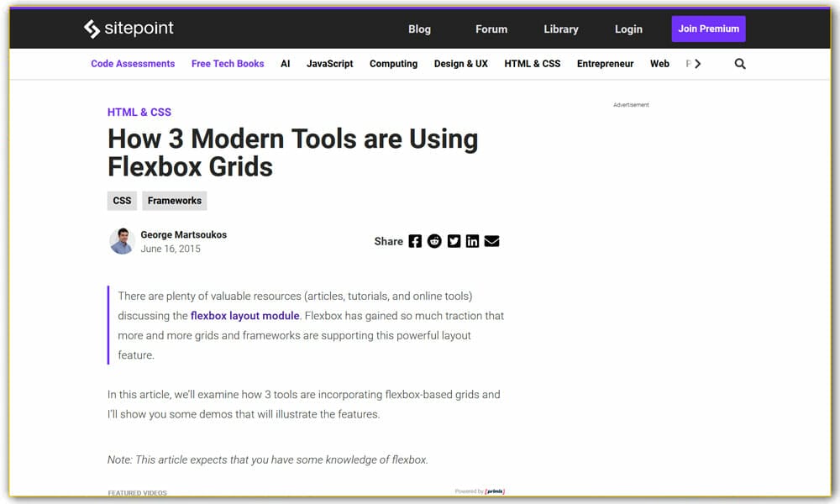
Task: Share the article on LinkedIn
Action: pyautogui.click(x=472, y=241)
